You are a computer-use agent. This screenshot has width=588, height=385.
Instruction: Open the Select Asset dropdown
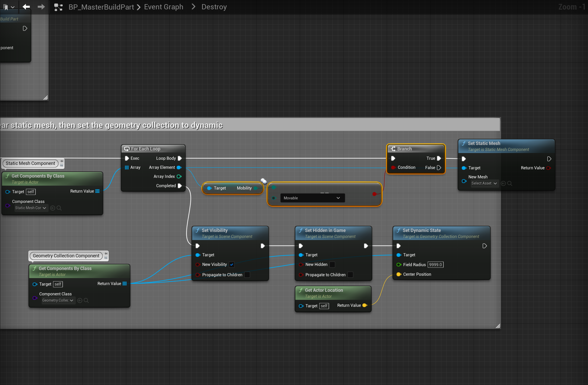[x=484, y=183]
